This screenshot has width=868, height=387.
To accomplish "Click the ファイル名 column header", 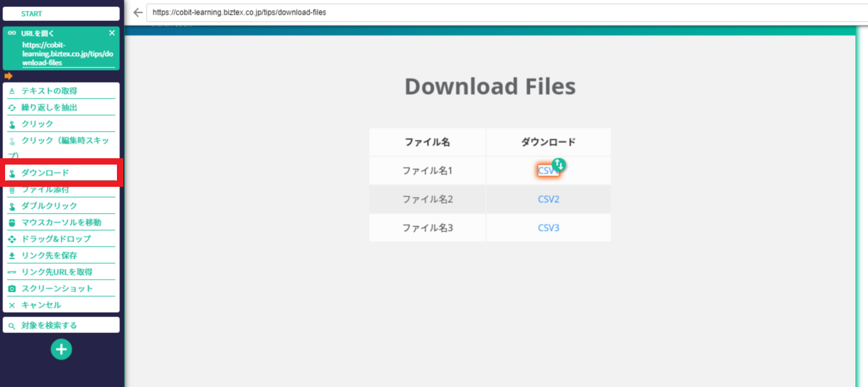I will pos(428,142).
